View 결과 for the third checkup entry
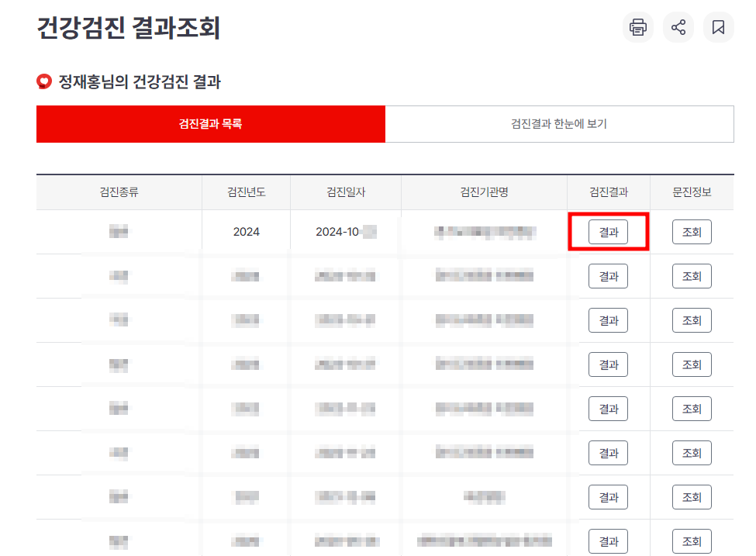Viewport: 756px width, 556px height. pyautogui.click(x=608, y=319)
